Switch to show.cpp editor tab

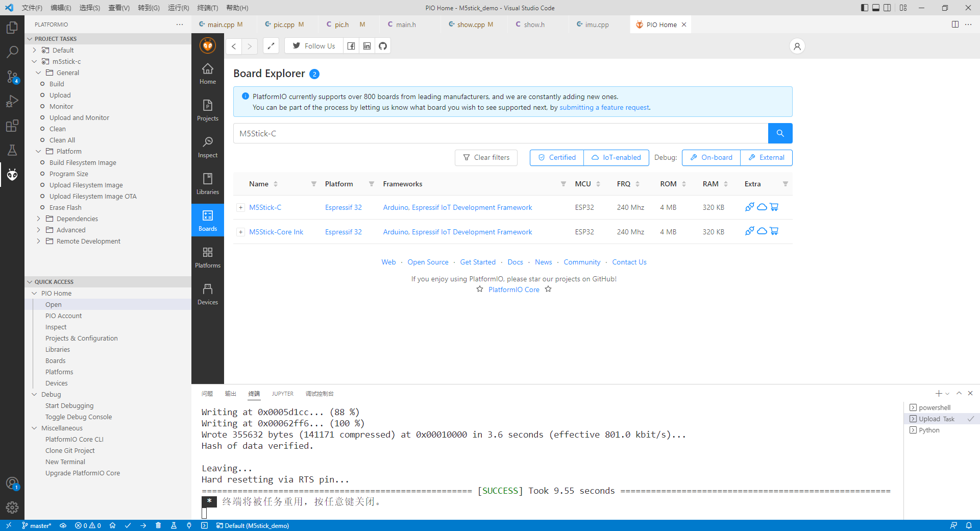(x=471, y=25)
